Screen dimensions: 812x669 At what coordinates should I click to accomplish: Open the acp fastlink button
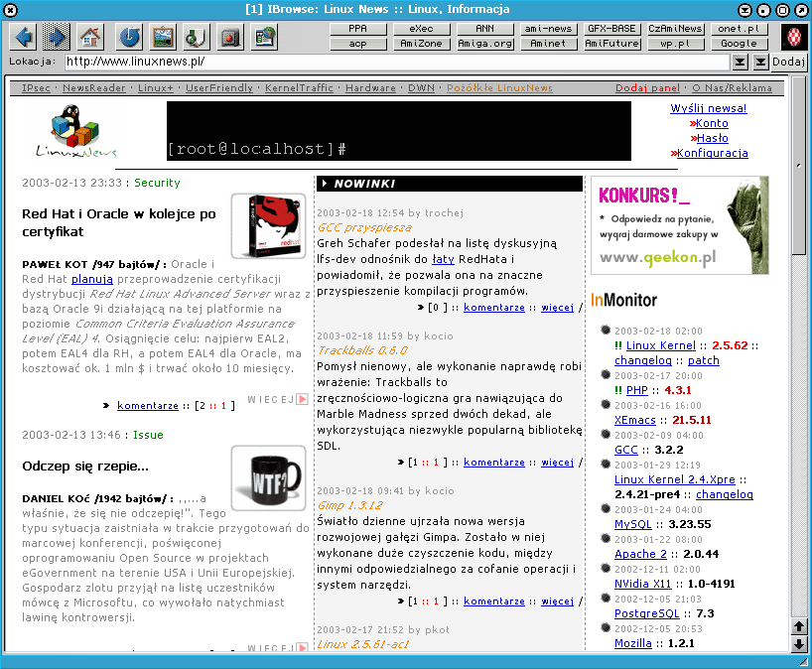[357, 44]
